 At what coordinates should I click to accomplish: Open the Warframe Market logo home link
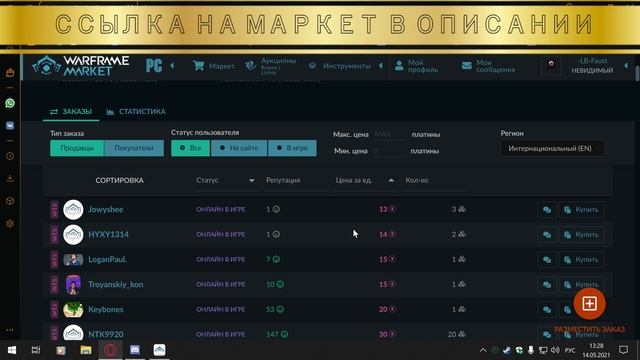point(81,65)
